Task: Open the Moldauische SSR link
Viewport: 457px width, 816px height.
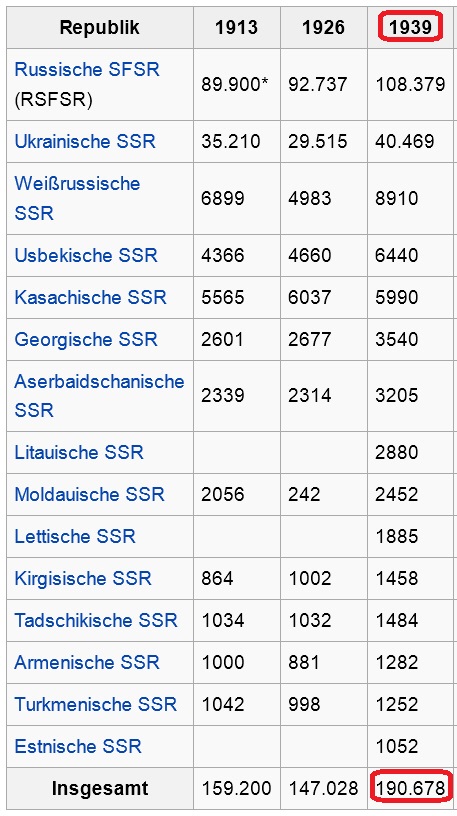Action: 90,494
